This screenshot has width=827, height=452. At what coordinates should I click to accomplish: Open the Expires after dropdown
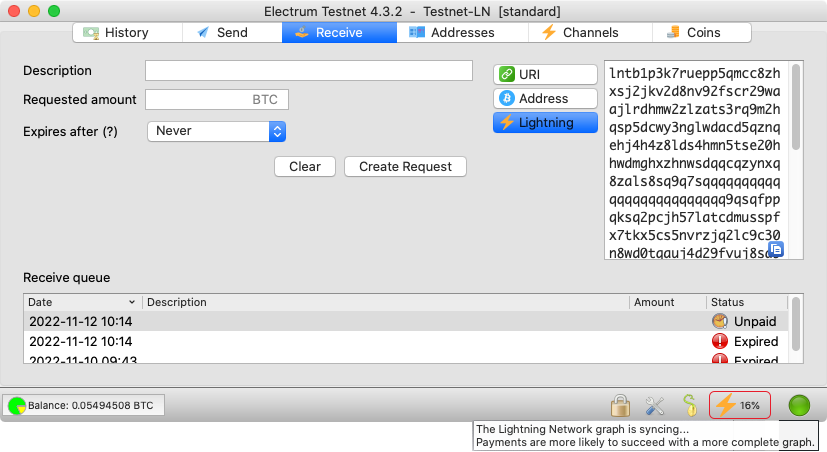click(217, 131)
